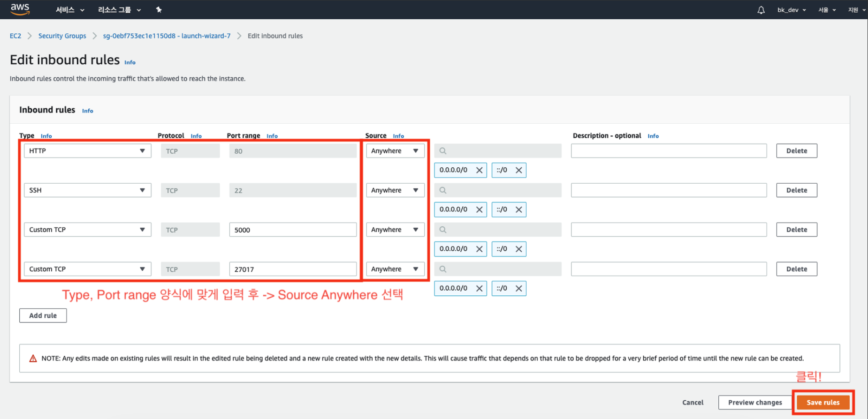Click the source search field for port 27017 rule
The width and height of the screenshot is (868, 419).
[498, 269]
